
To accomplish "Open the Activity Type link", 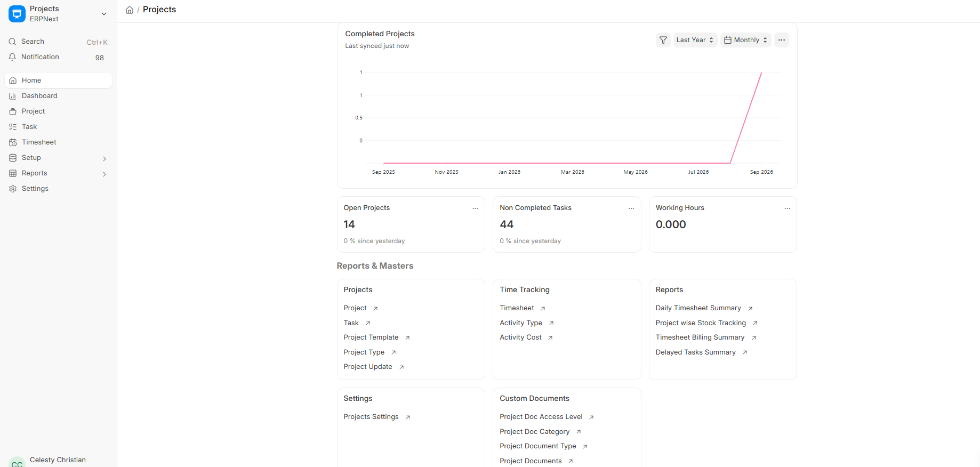I will pyautogui.click(x=521, y=323).
